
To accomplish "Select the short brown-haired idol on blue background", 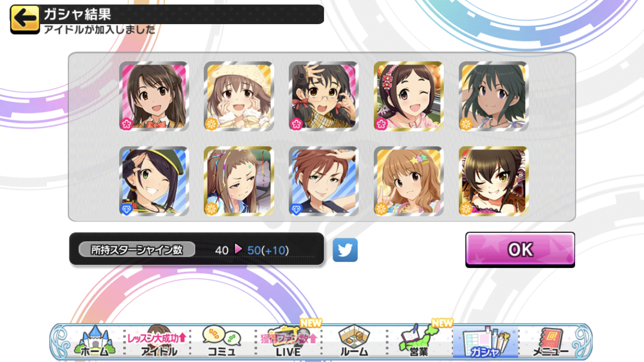I will tap(324, 181).
